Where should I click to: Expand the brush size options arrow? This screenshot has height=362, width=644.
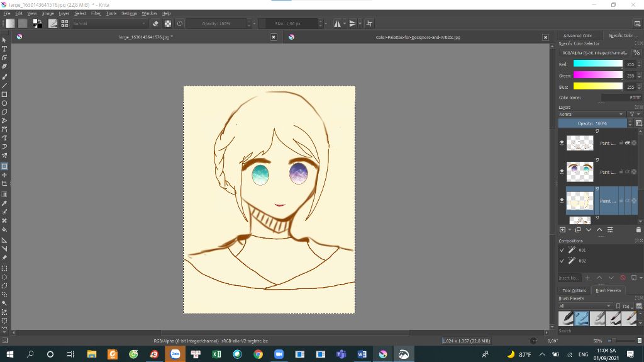(326, 23)
